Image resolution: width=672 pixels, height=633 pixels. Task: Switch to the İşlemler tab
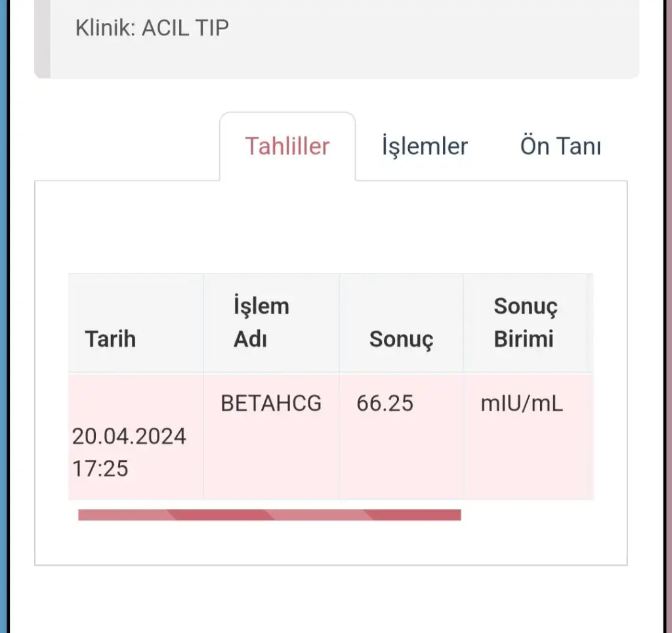[x=425, y=146]
